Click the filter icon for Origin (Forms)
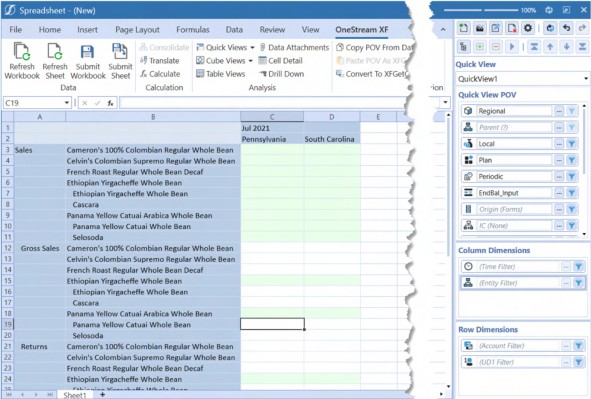 (x=572, y=209)
